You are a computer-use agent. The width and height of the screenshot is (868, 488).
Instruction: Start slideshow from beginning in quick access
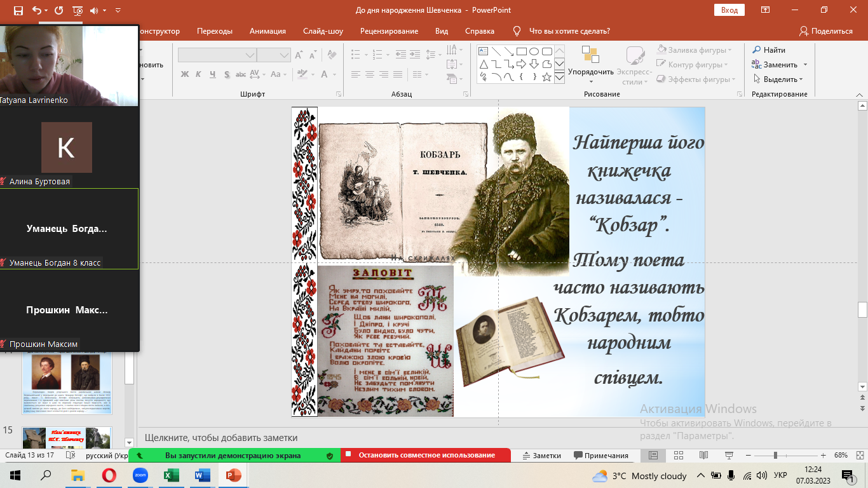pyautogui.click(x=78, y=11)
